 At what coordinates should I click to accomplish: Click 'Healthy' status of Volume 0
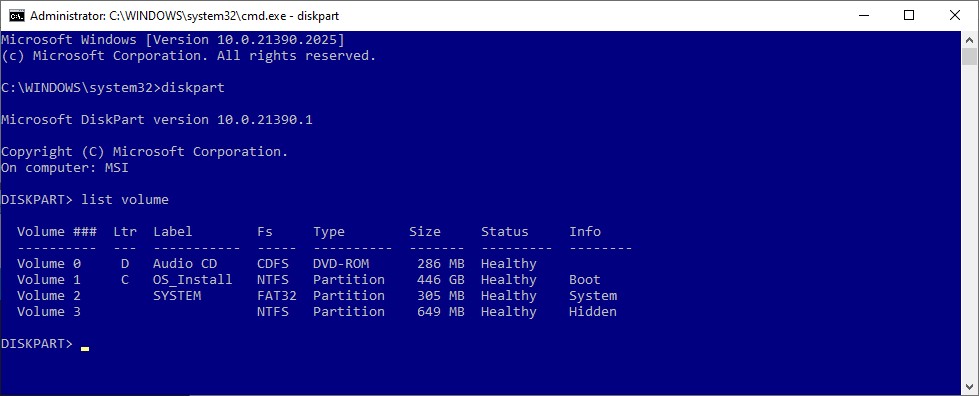509,264
